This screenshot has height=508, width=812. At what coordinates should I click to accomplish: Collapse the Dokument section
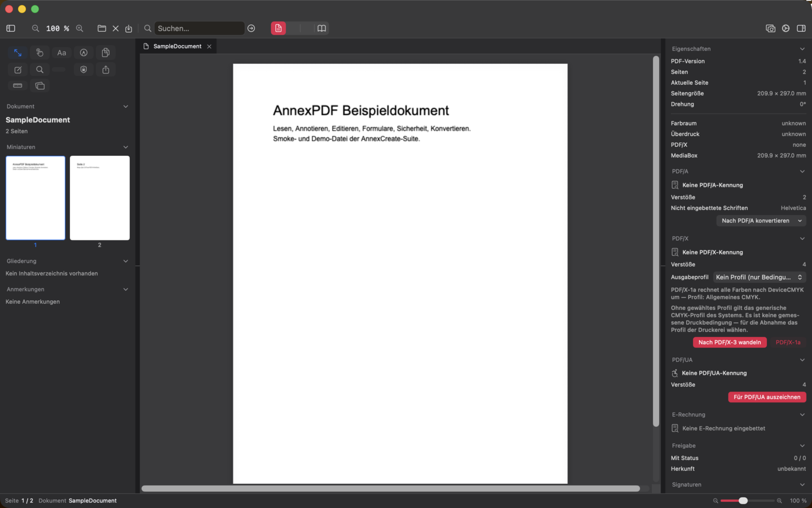125,106
